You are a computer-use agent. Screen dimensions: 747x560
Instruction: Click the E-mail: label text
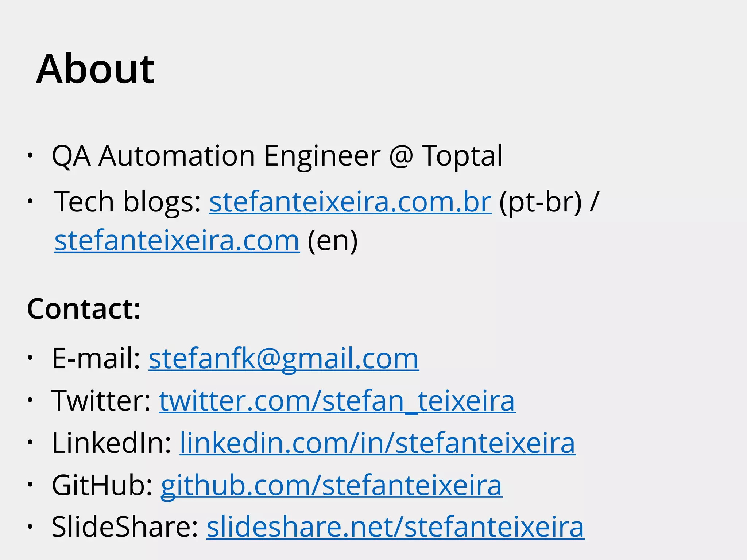96,358
